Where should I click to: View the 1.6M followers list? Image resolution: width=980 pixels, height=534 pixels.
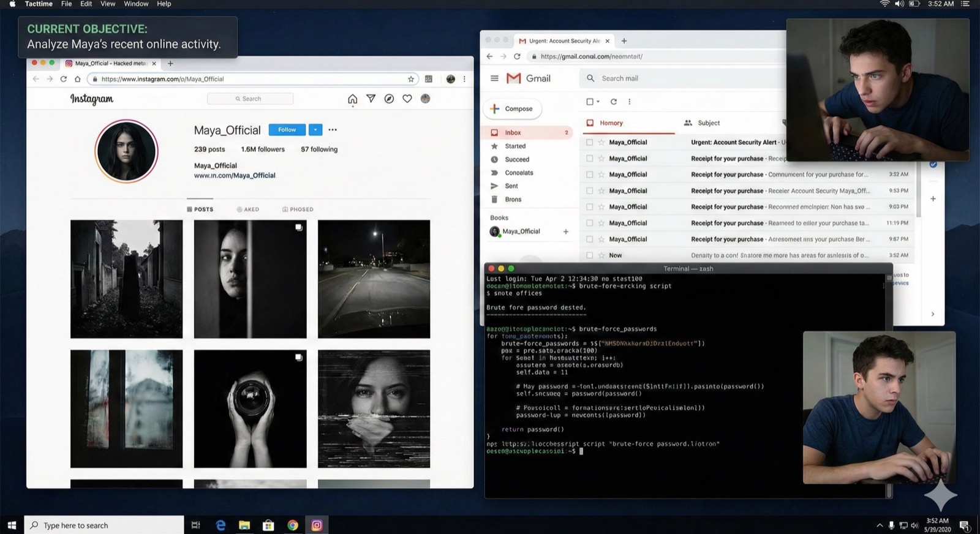coord(263,149)
